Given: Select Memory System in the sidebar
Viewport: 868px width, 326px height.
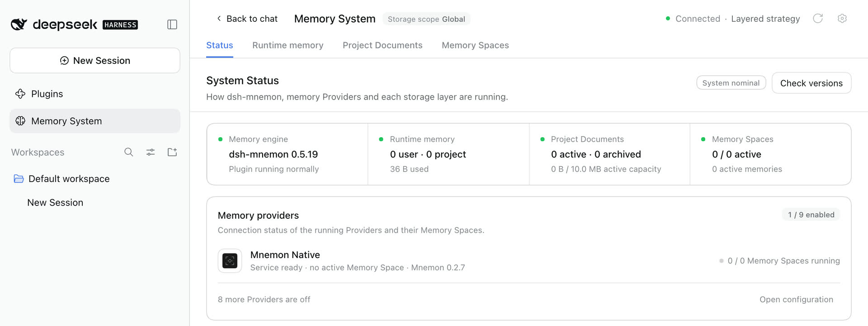Looking at the screenshot, I should (95, 121).
